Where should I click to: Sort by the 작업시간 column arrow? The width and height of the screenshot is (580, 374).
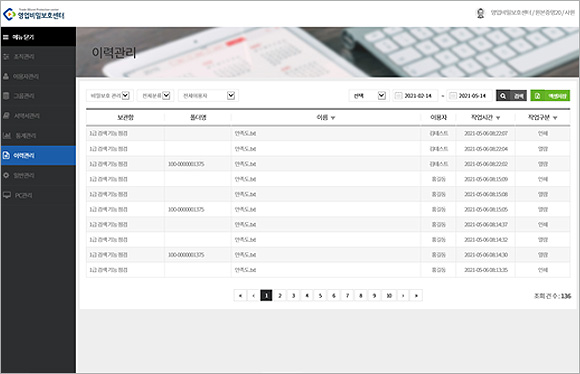click(x=498, y=118)
